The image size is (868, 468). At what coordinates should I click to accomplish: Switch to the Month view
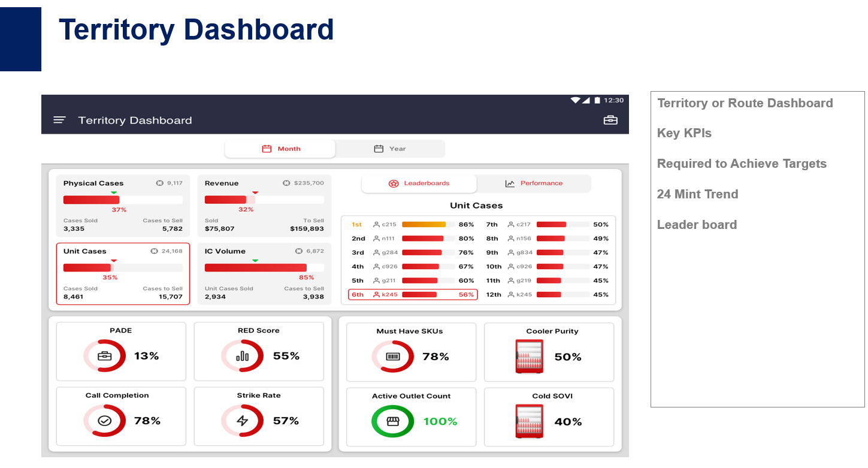tap(280, 149)
